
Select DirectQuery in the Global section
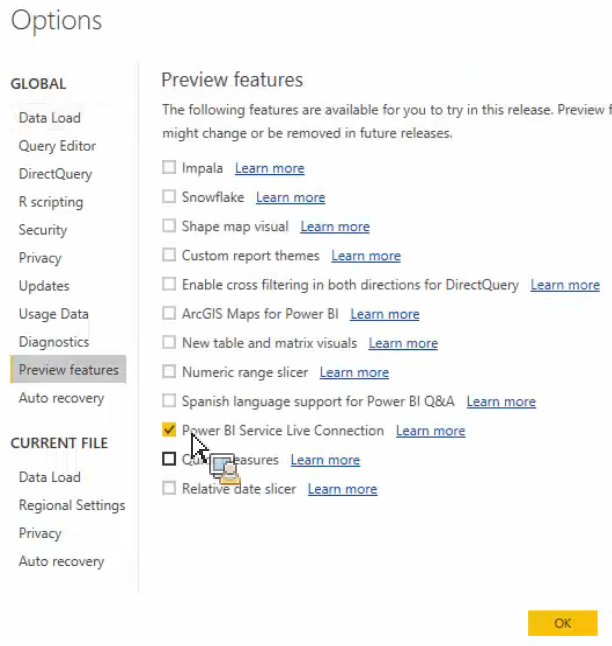point(55,174)
